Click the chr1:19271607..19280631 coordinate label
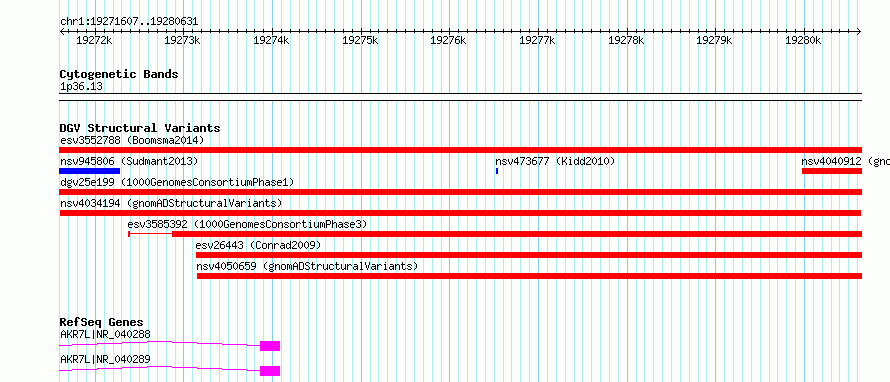 coord(129,22)
